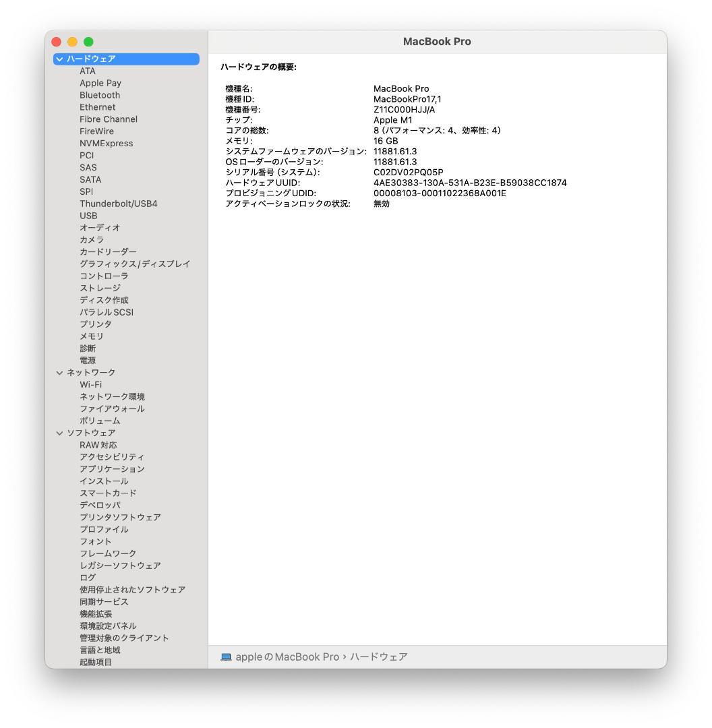Viewport: 712px width, 728px height.
Task: Collapse the ソフトウェア section
Action: [x=59, y=433]
